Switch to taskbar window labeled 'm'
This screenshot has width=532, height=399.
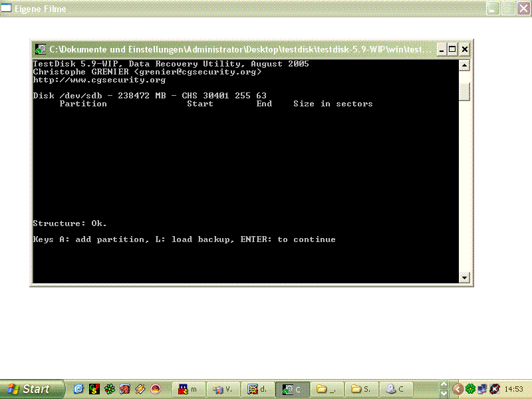pos(189,389)
